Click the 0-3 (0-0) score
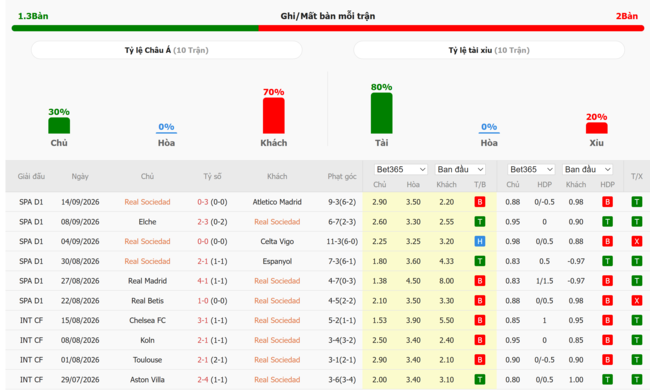This screenshot has width=650, height=391. point(212,202)
